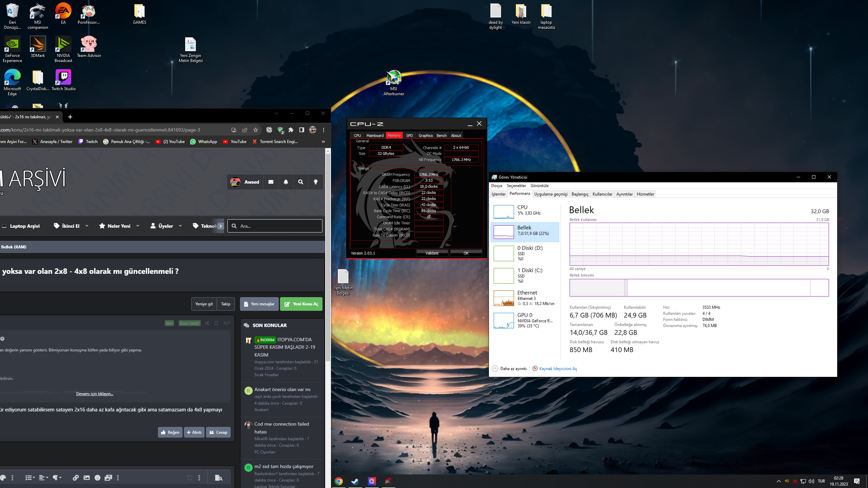Screen dimensions: 868x488
Task: Click the share page icon in address bar
Action: [245, 130]
